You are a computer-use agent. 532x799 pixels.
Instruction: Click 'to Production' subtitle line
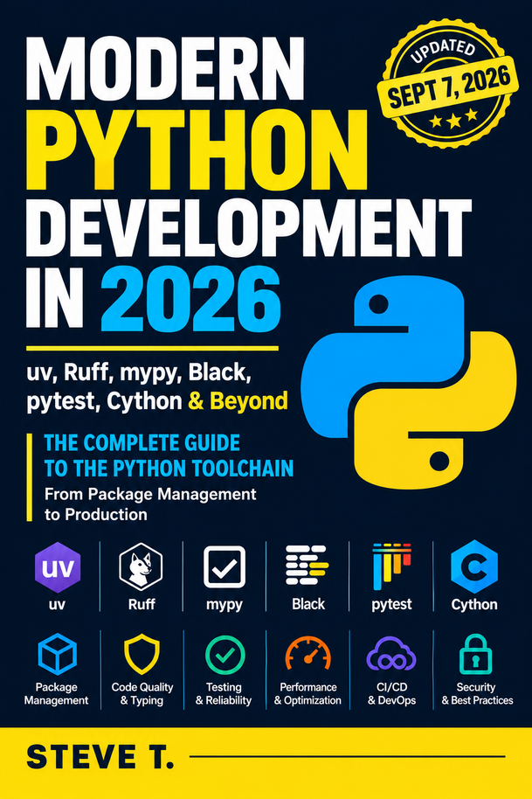[x=96, y=514]
